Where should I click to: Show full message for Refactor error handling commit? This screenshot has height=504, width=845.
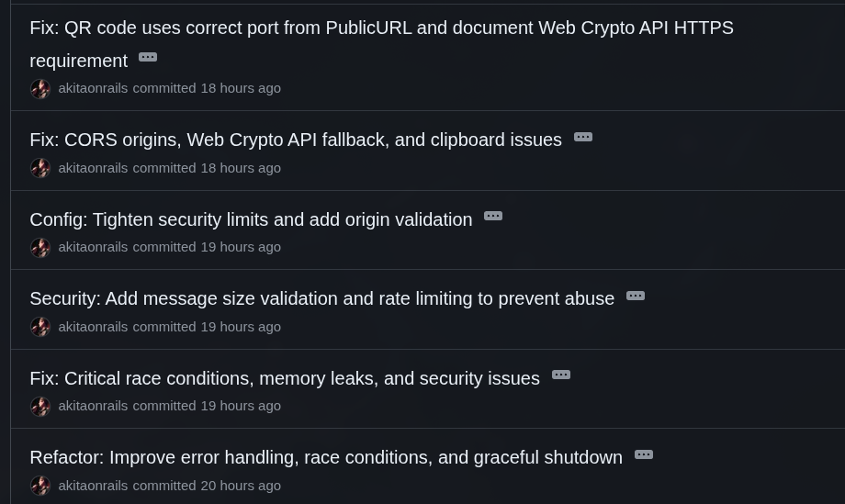coord(644,455)
